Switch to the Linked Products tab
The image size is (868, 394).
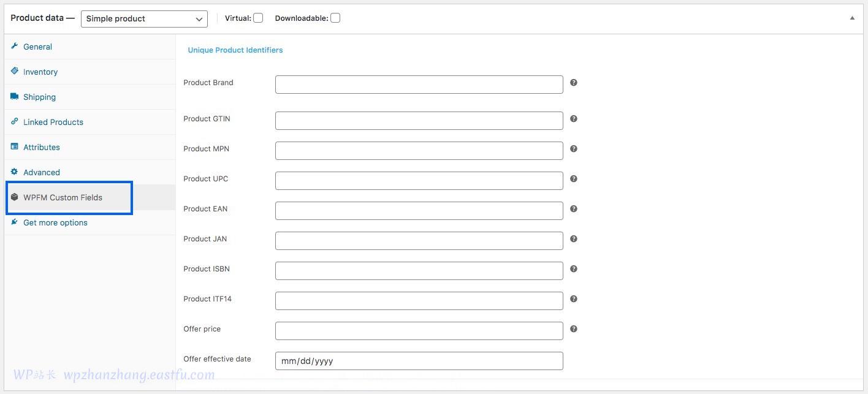pyautogui.click(x=89, y=122)
